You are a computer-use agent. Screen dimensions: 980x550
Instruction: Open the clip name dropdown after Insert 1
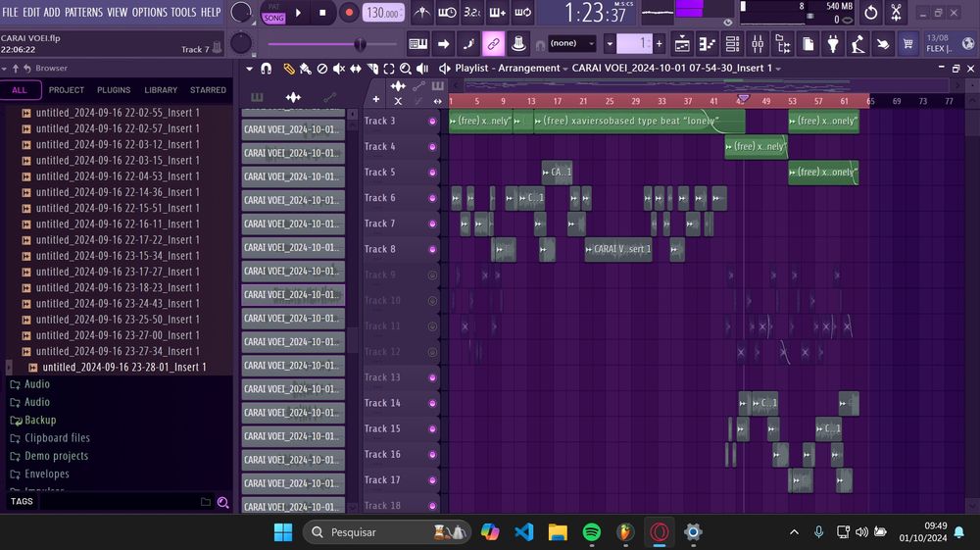(778, 69)
